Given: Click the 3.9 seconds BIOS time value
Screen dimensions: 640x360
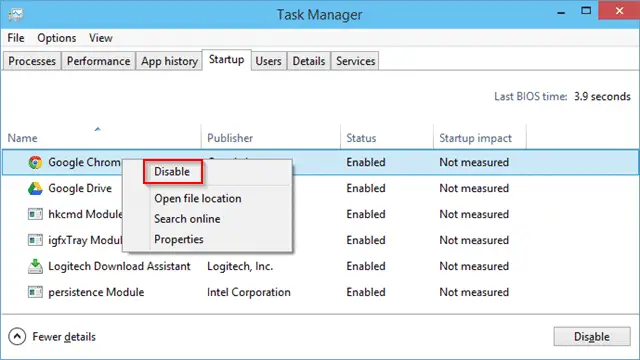Looking at the screenshot, I should pos(602,97).
